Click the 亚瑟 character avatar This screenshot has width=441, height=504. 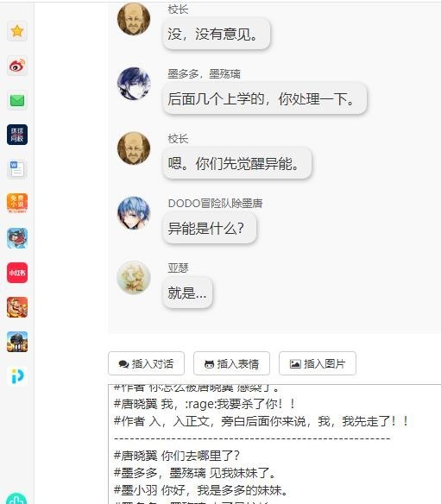coord(134,277)
